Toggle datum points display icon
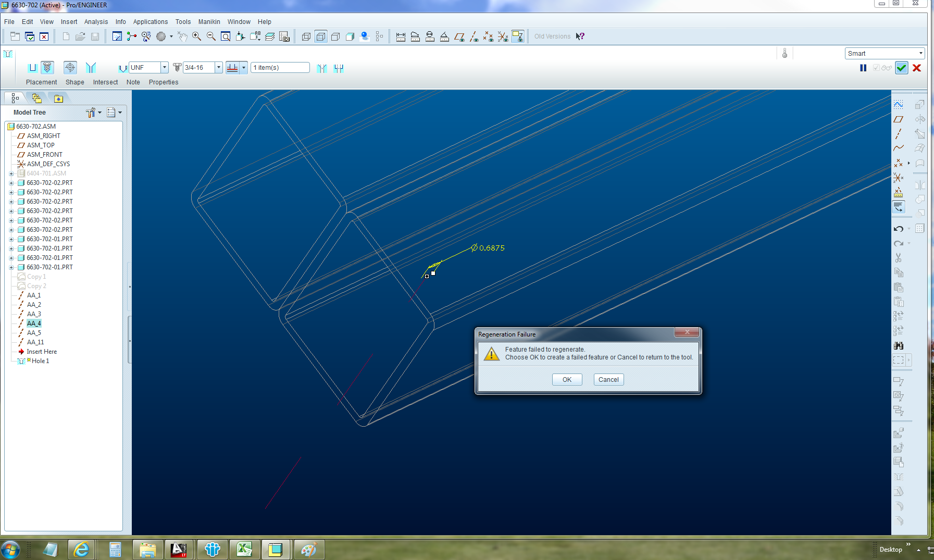934x560 pixels. (x=488, y=36)
